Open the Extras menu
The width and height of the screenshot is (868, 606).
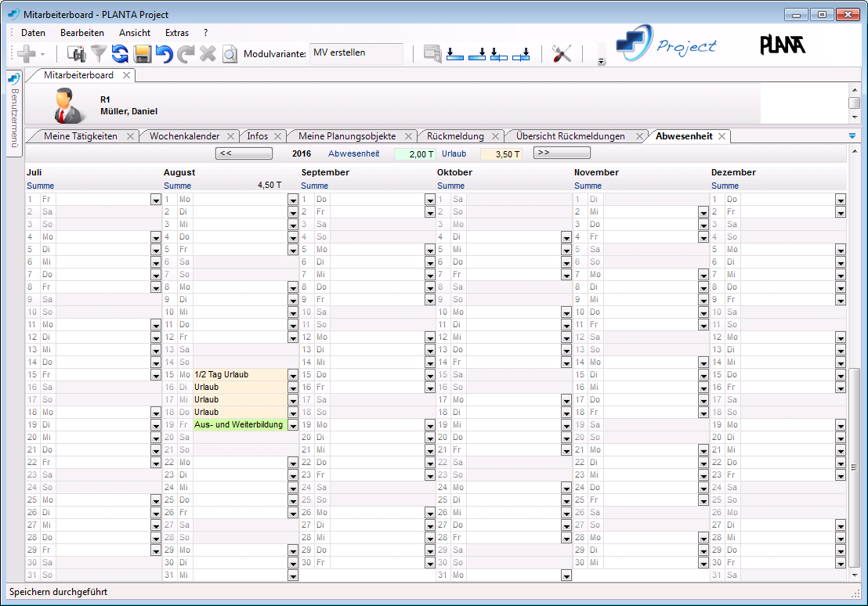[177, 33]
